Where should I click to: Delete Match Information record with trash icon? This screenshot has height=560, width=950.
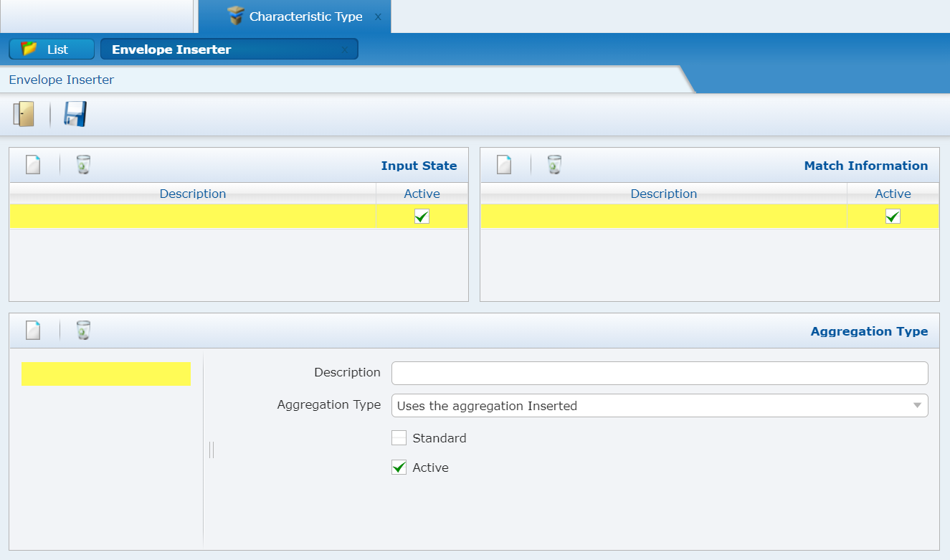tap(554, 165)
